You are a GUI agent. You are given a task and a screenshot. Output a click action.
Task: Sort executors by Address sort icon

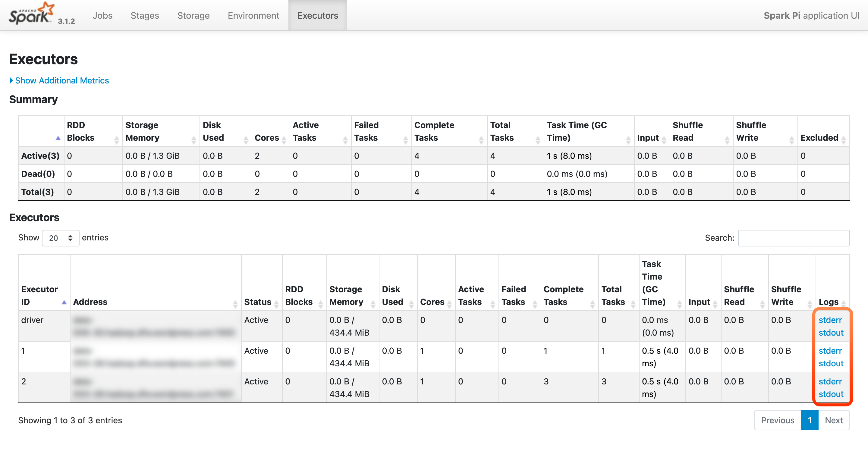(x=235, y=304)
